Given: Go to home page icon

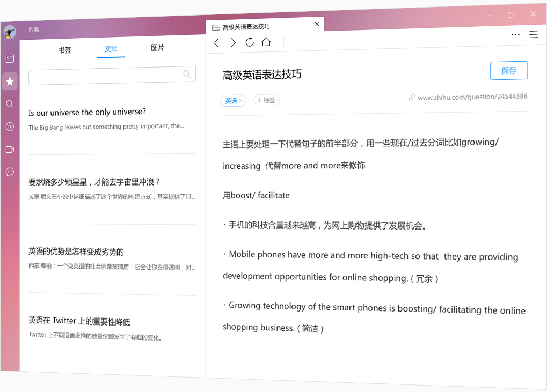Looking at the screenshot, I should click(x=266, y=42).
